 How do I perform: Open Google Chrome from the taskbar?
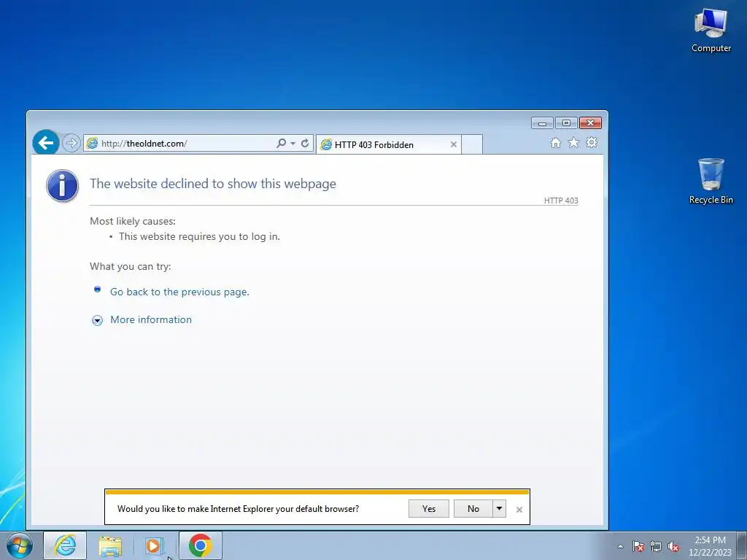[201, 545]
